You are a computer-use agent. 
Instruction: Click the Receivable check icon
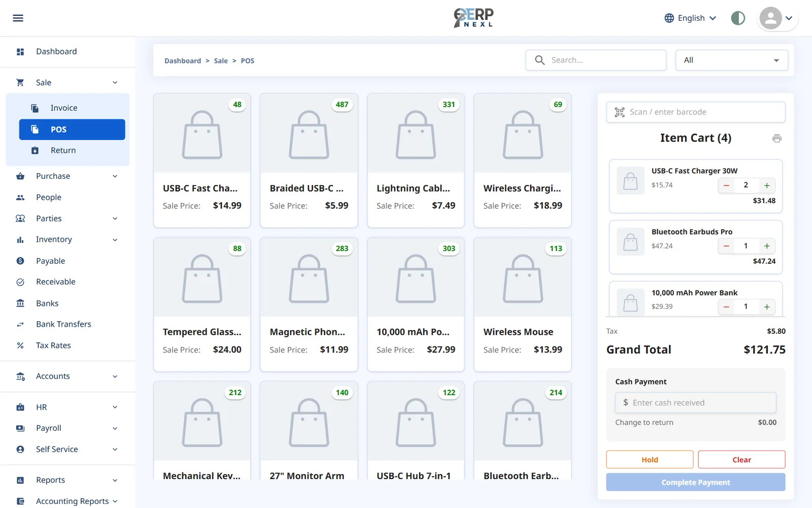pyautogui.click(x=20, y=282)
